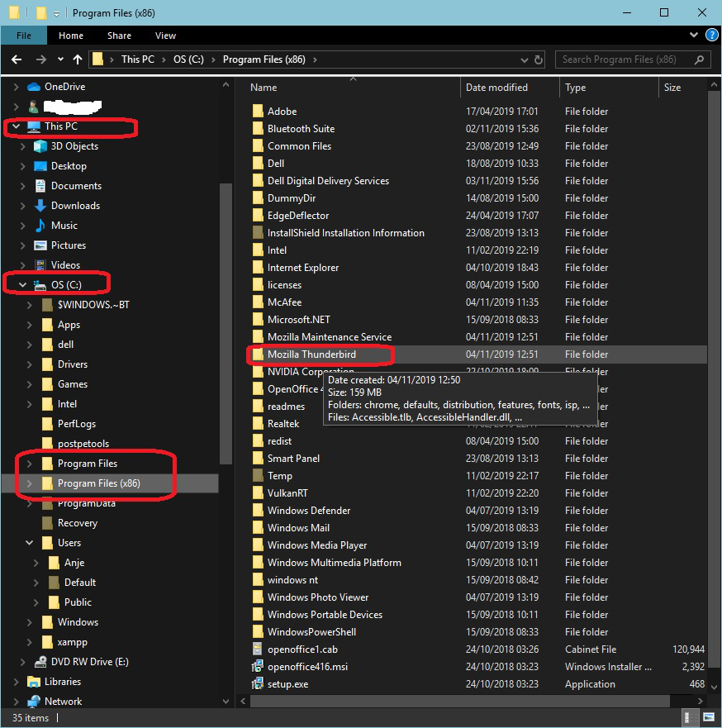Open Network in the navigation pane
The width and height of the screenshot is (722, 728).
(63, 702)
